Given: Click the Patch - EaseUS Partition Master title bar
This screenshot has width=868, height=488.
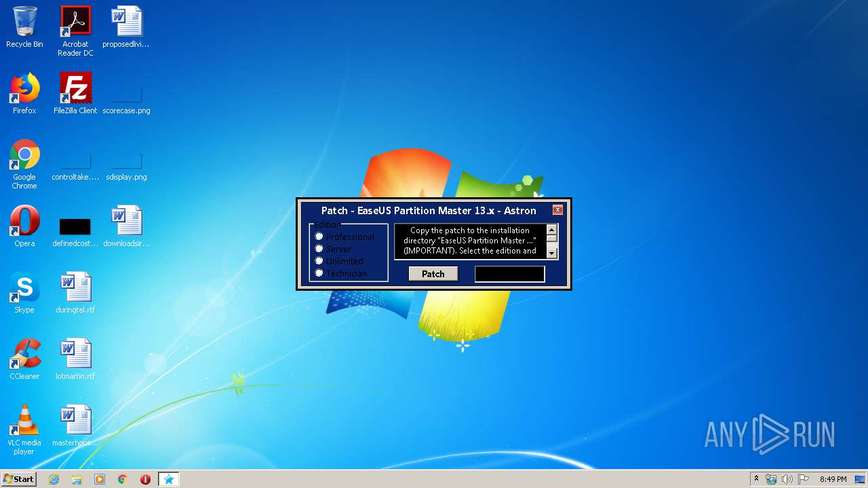Looking at the screenshot, I should click(429, 211).
